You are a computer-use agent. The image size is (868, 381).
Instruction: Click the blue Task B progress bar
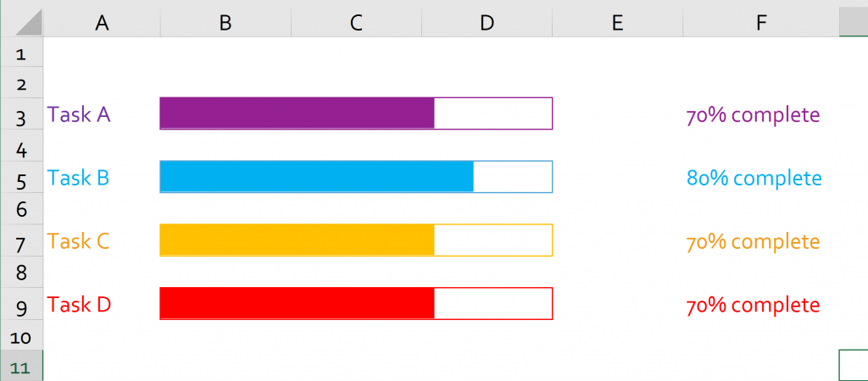pyautogui.click(x=356, y=176)
